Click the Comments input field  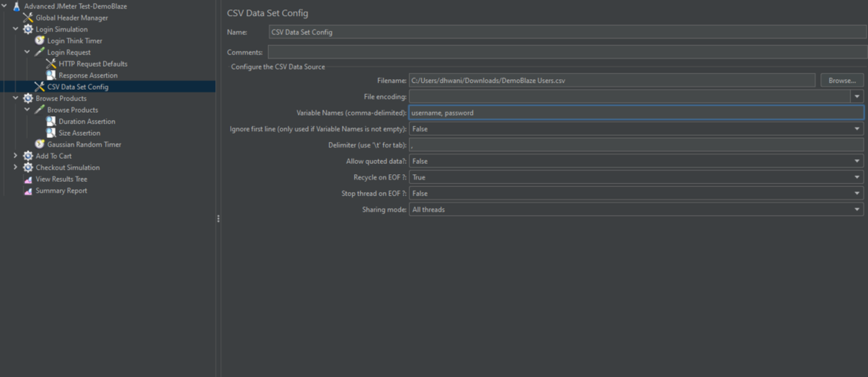point(567,52)
